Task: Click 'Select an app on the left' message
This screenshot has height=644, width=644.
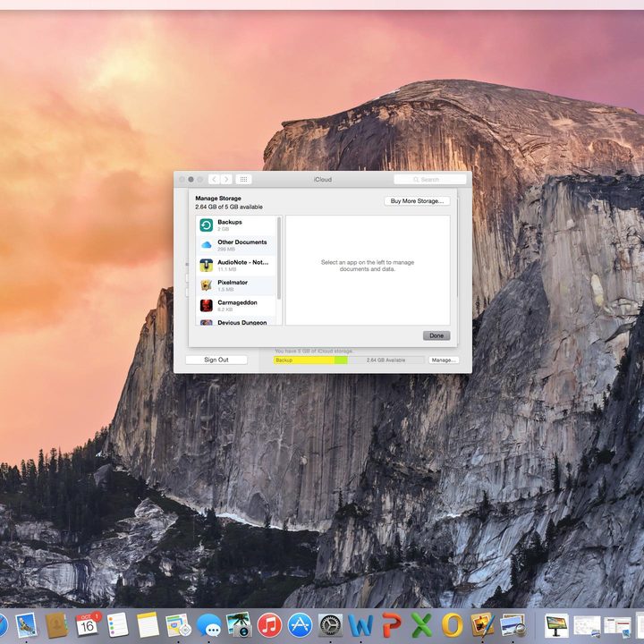Action: coord(368,266)
